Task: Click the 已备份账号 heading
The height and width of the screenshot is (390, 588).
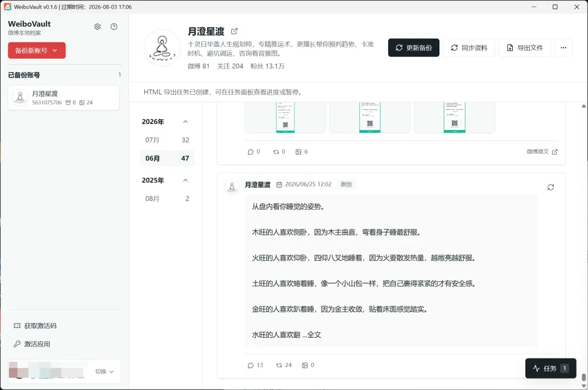Action: 24,75
